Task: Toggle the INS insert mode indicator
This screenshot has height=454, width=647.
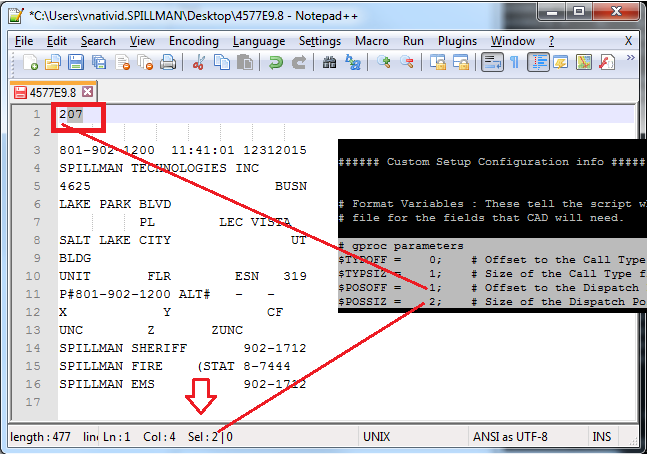Action: point(602,437)
